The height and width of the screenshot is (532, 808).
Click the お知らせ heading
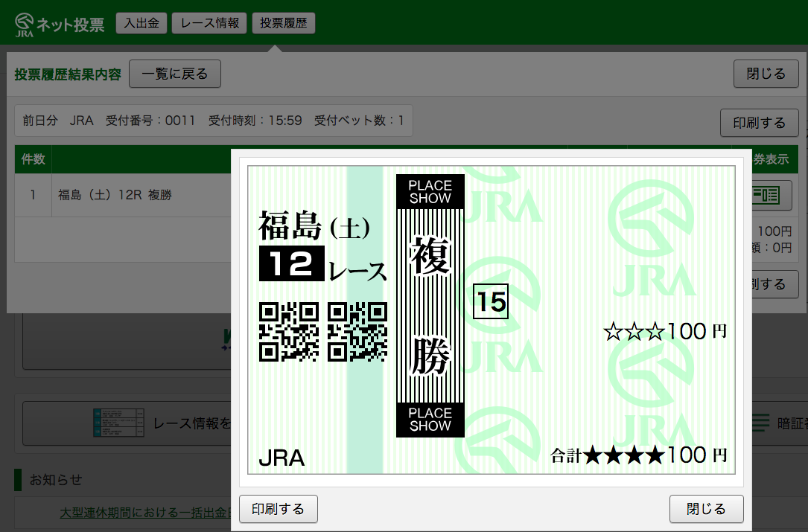coord(56,479)
